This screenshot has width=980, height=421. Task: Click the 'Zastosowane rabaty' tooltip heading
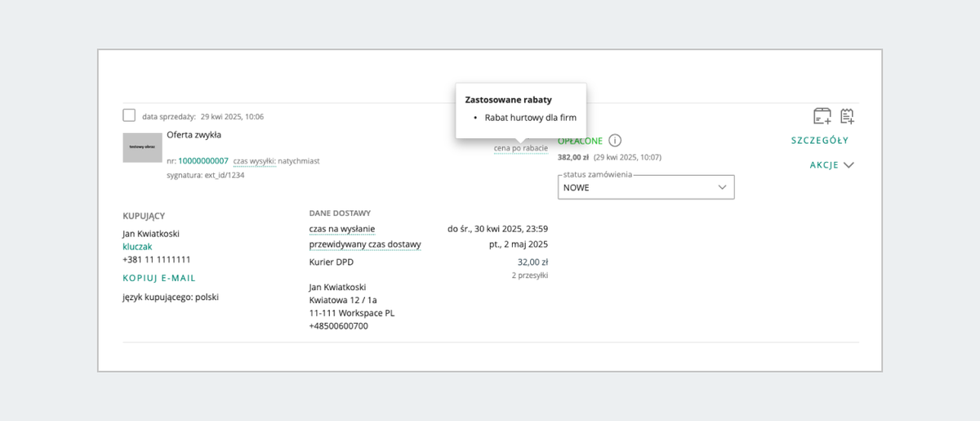[x=508, y=100]
